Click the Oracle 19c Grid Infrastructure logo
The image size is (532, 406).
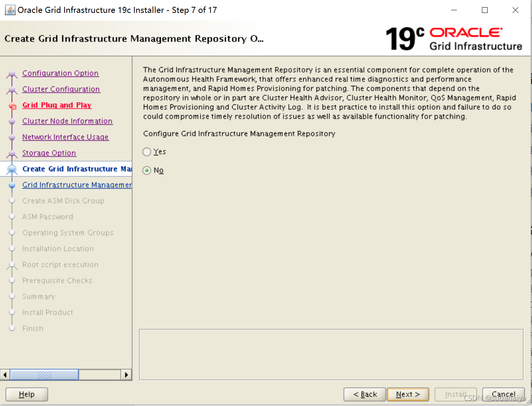454,39
